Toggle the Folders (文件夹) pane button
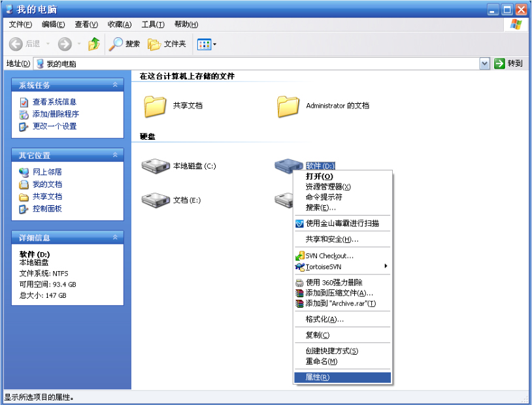The height and width of the screenshot is (405, 532). [167, 44]
